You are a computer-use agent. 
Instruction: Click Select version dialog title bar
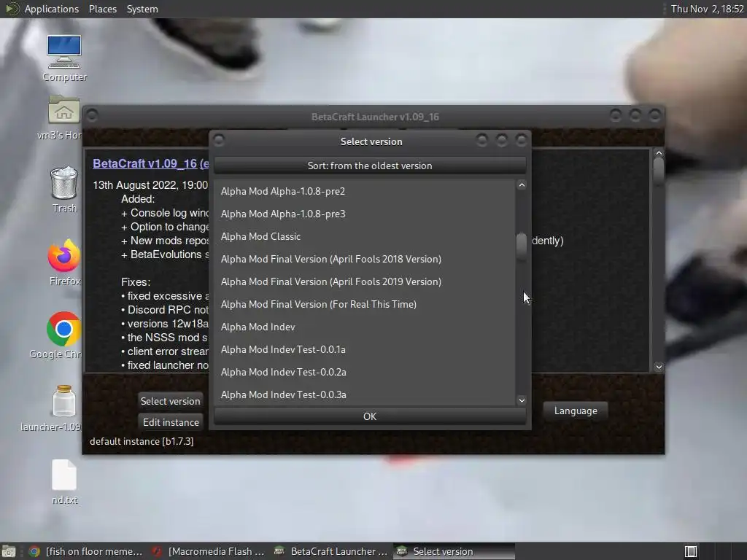(x=371, y=141)
